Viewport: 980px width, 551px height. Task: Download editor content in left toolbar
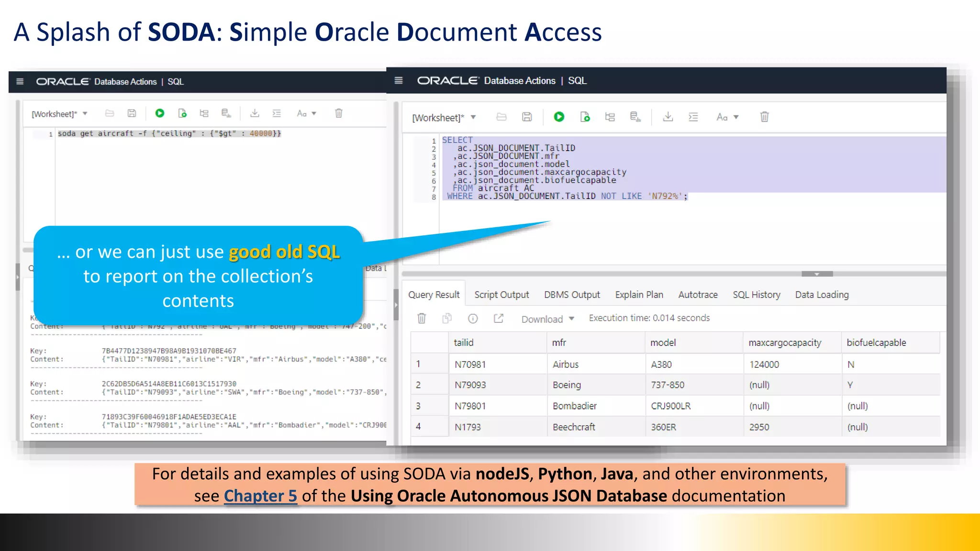[255, 113]
